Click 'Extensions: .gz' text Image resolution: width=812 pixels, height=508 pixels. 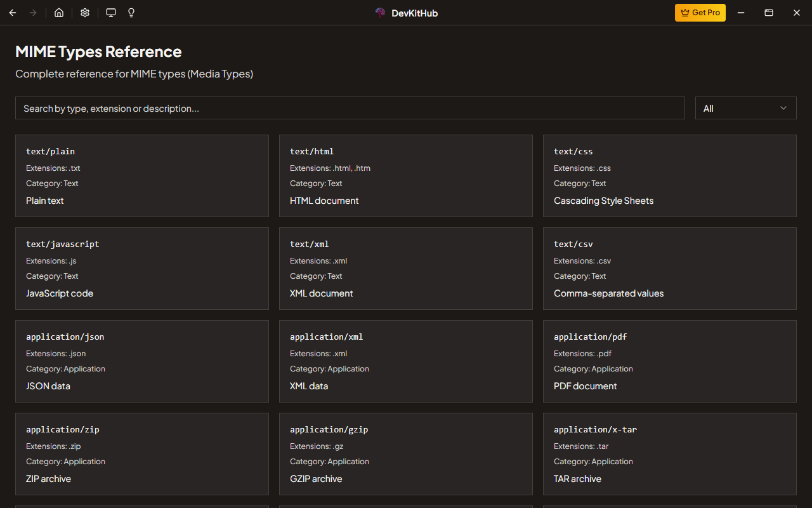[x=317, y=446]
